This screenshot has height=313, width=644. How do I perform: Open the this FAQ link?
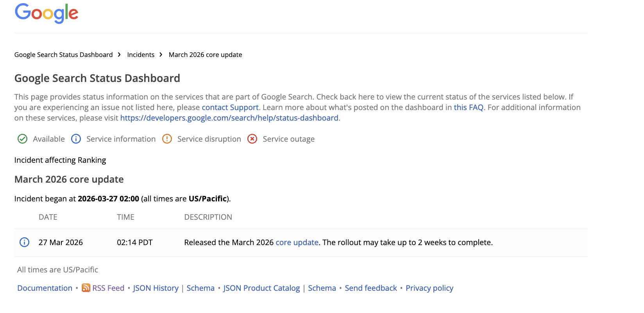(x=469, y=107)
